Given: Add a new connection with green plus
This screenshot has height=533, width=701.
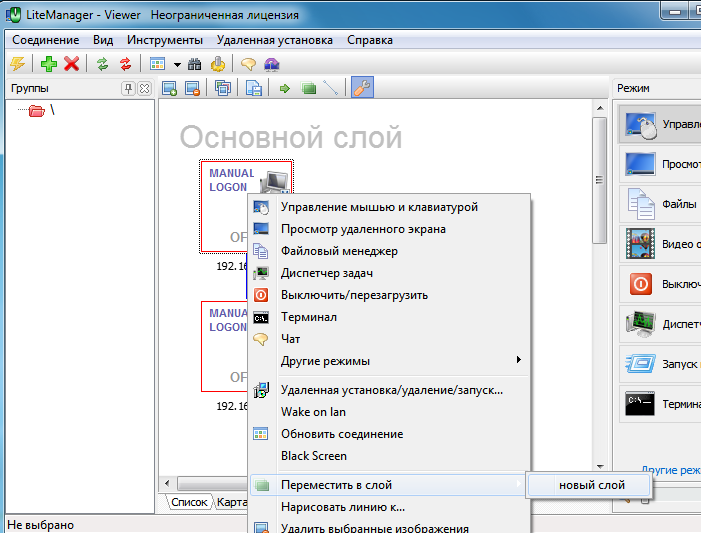Looking at the screenshot, I should (49, 64).
